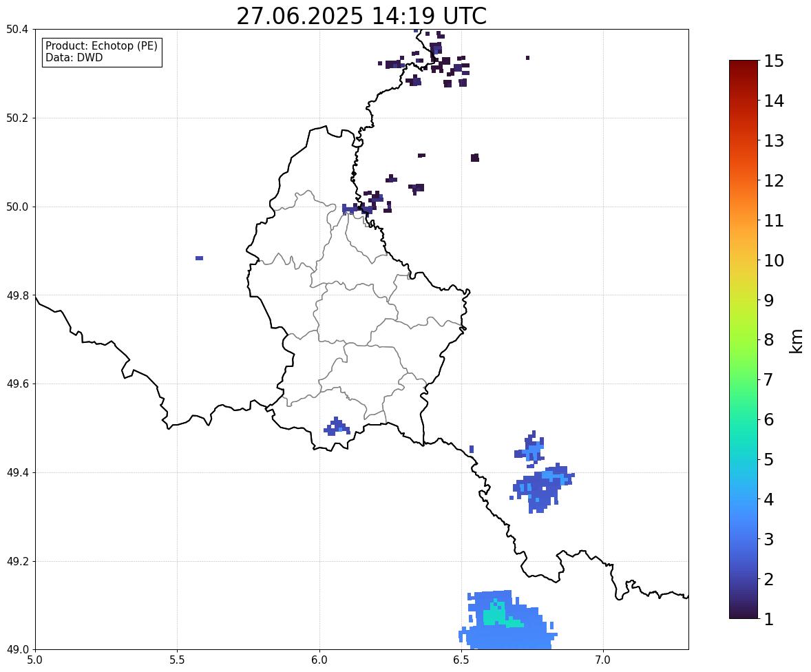
Task: Click the colorbar tick label 4
Action: [768, 499]
